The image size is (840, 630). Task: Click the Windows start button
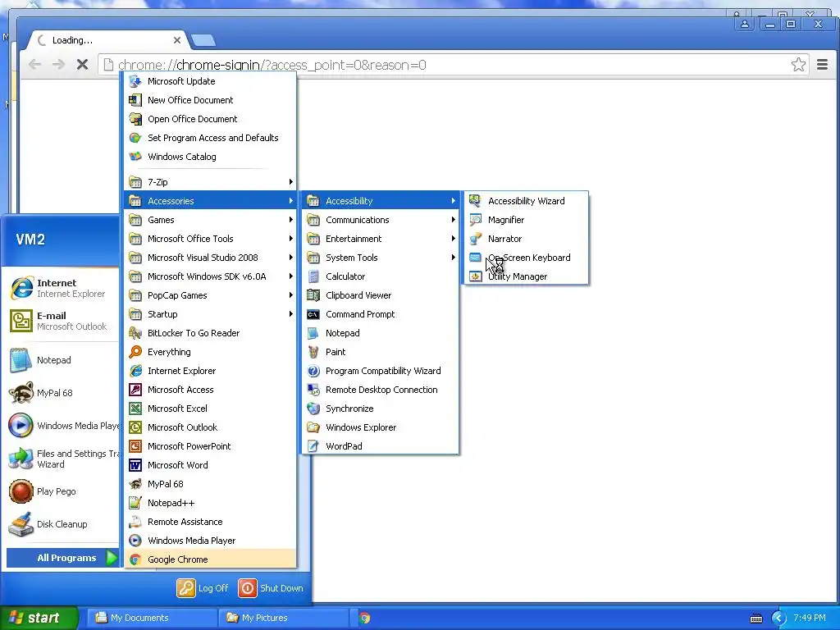pyautogui.click(x=39, y=618)
